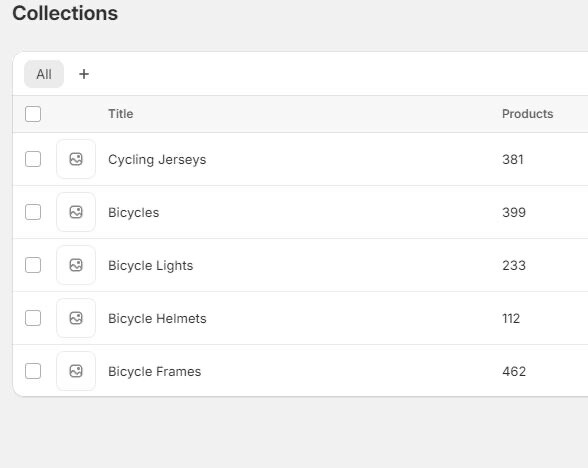The height and width of the screenshot is (468, 588).
Task: Open the Bicycle Frames collection
Action: [154, 371]
